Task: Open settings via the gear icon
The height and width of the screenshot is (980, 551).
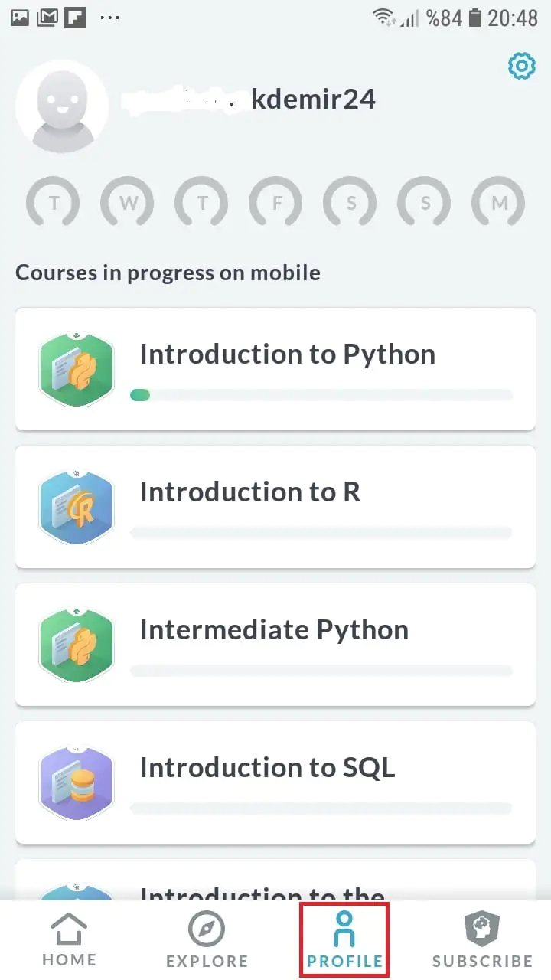Action: [x=522, y=67]
